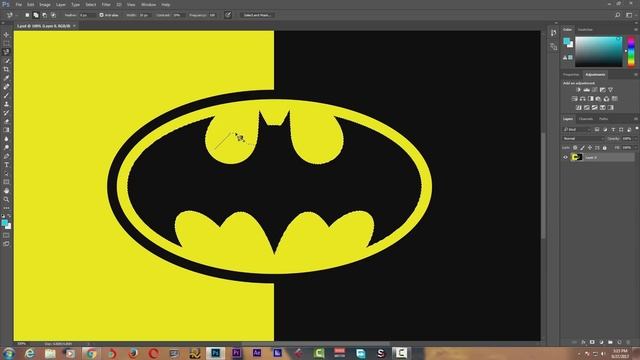The image size is (640, 360).
Task: Select the Brush tool
Action: 6,95
